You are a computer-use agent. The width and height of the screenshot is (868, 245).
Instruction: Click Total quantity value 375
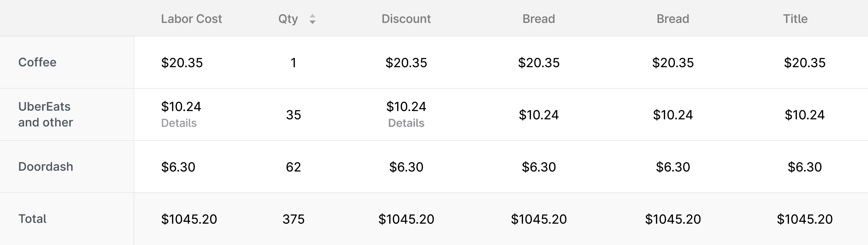293,219
